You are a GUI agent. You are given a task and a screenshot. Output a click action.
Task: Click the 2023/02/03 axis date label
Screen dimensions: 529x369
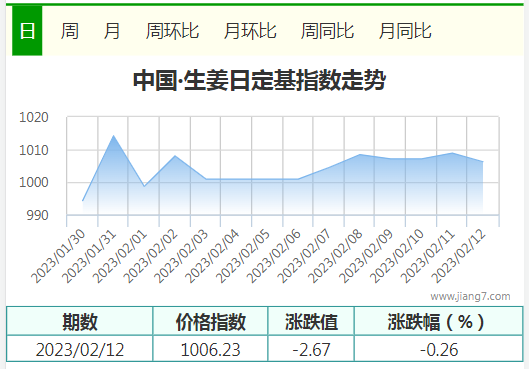point(181,256)
